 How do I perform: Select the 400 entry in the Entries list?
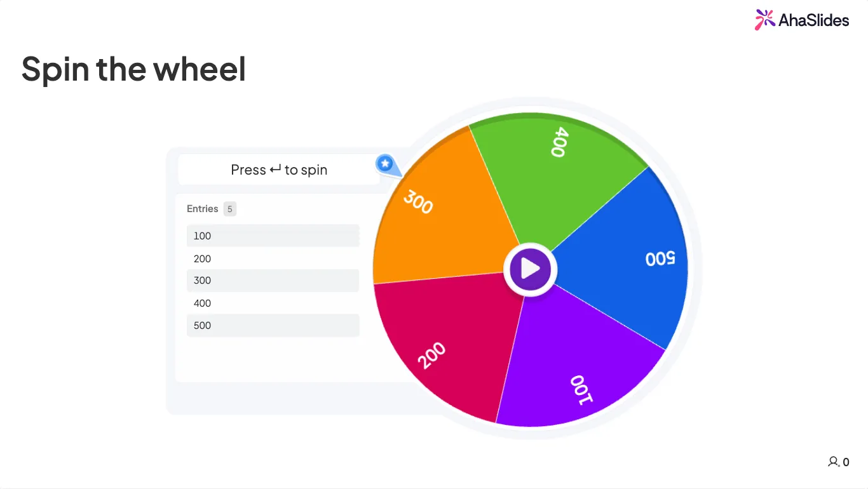(x=273, y=303)
